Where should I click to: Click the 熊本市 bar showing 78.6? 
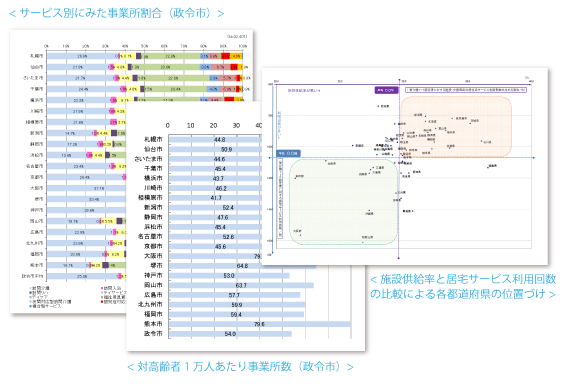tap(259, 324)
